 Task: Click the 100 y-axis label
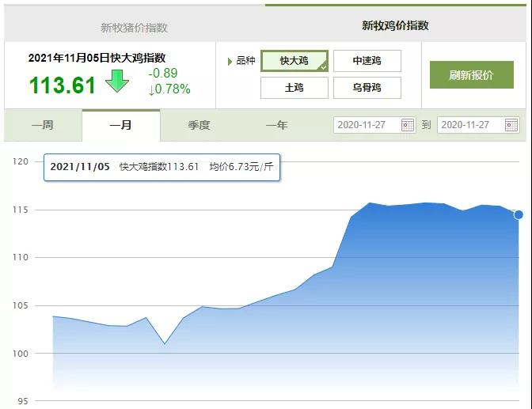pyautogui.click(x=21, y=354)
